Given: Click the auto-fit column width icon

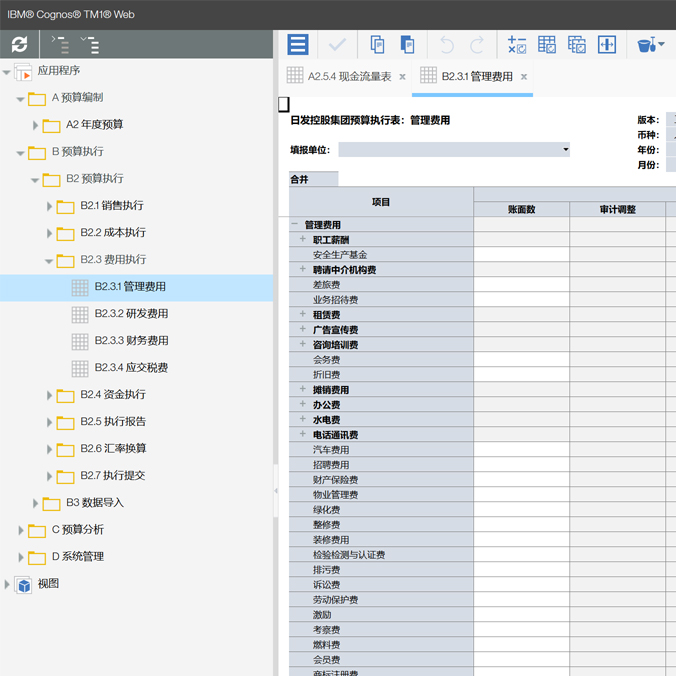Looking at the screenshot, I should [x=607, y=44].
